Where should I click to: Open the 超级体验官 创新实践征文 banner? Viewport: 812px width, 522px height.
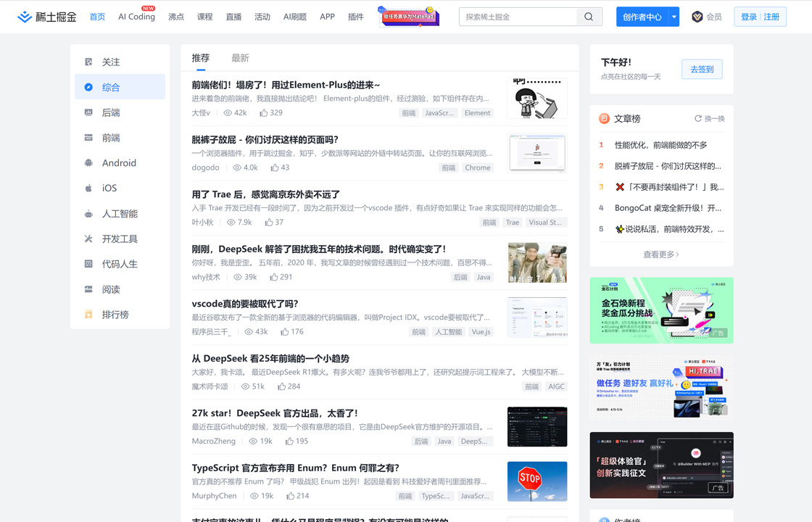661,465
